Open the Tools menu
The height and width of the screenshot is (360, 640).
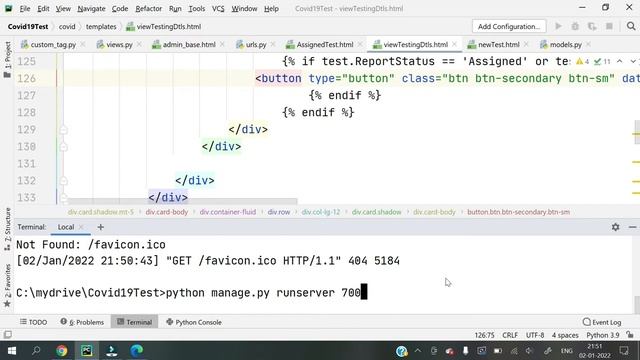[x=196, y=9]
